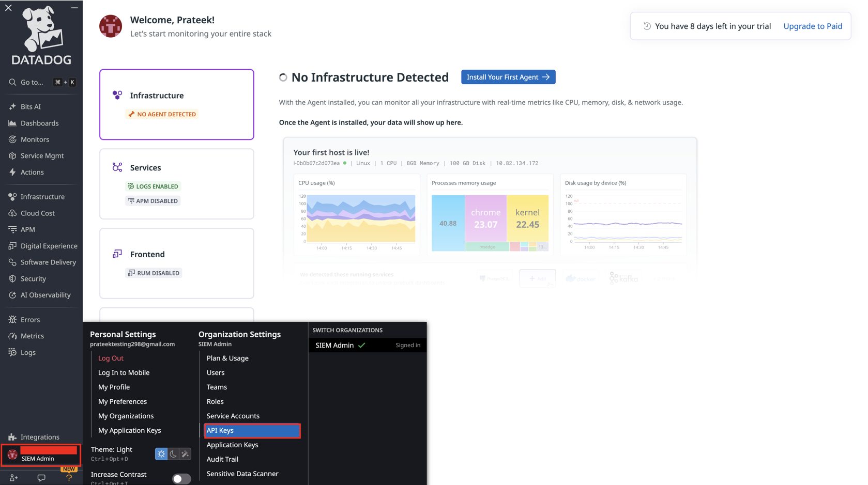Viewport: 868px width, 485px height.
Task: Switch theme to dark mode moon icon
Action: (x=173, y=453)
